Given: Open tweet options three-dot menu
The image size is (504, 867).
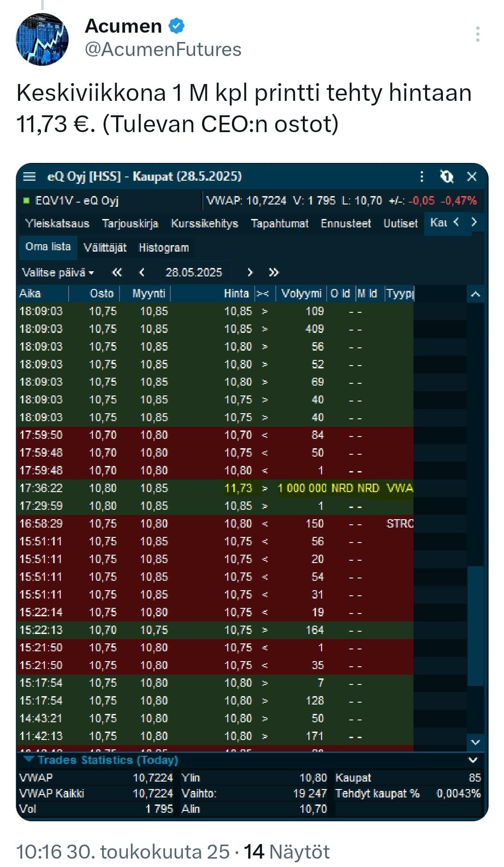Looking at the screenshot, I should 477,34.
